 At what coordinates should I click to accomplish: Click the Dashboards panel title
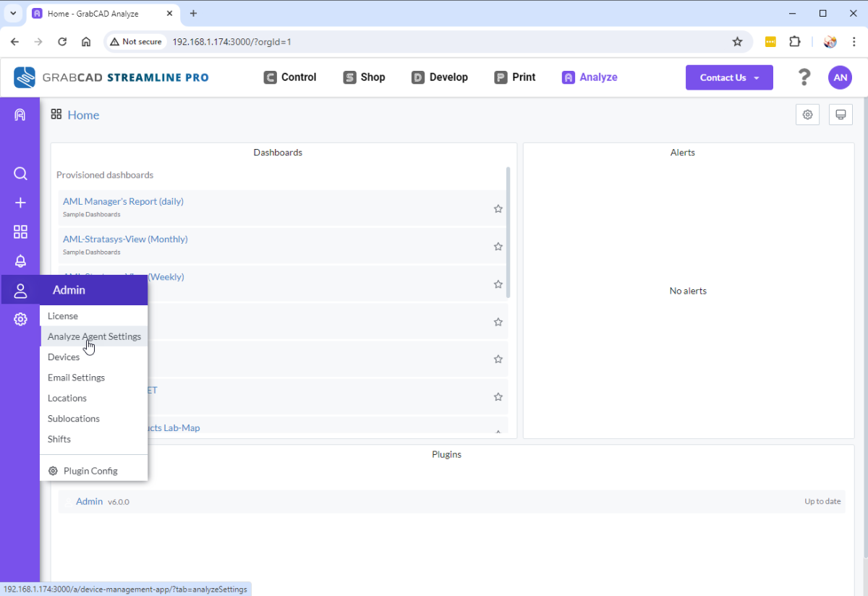(278, 153)
